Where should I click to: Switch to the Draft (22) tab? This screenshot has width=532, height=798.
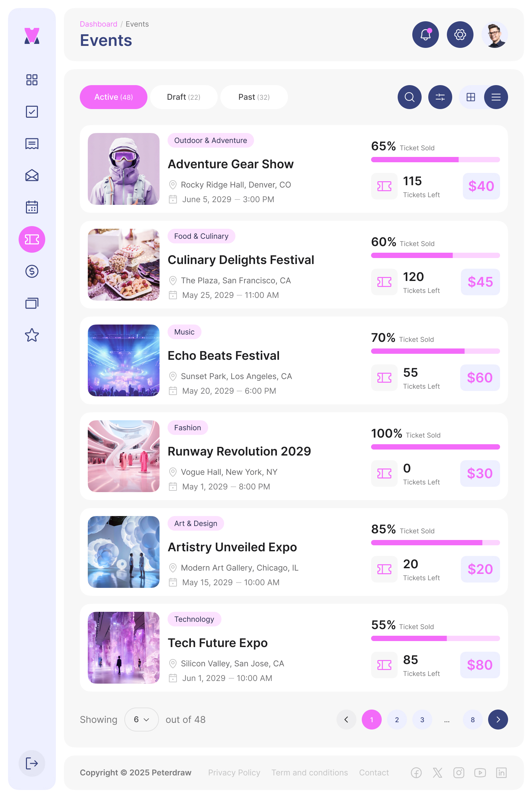point(184,97)
